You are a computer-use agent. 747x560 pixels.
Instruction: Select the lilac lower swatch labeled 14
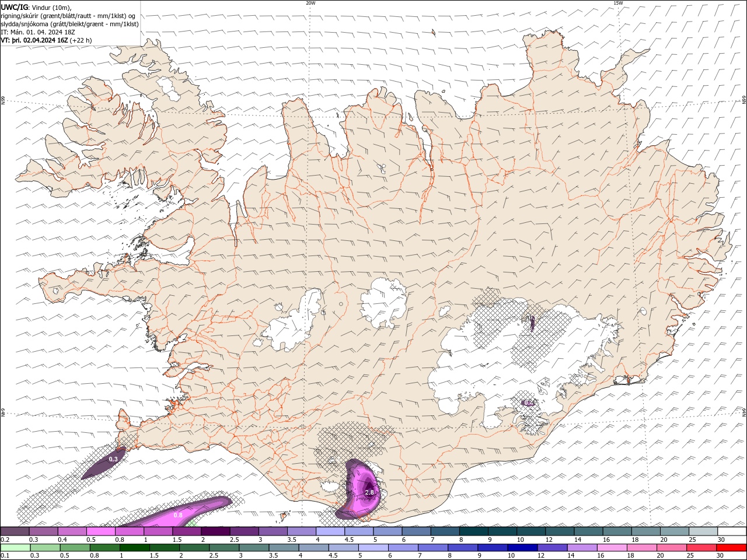(581, 548)
